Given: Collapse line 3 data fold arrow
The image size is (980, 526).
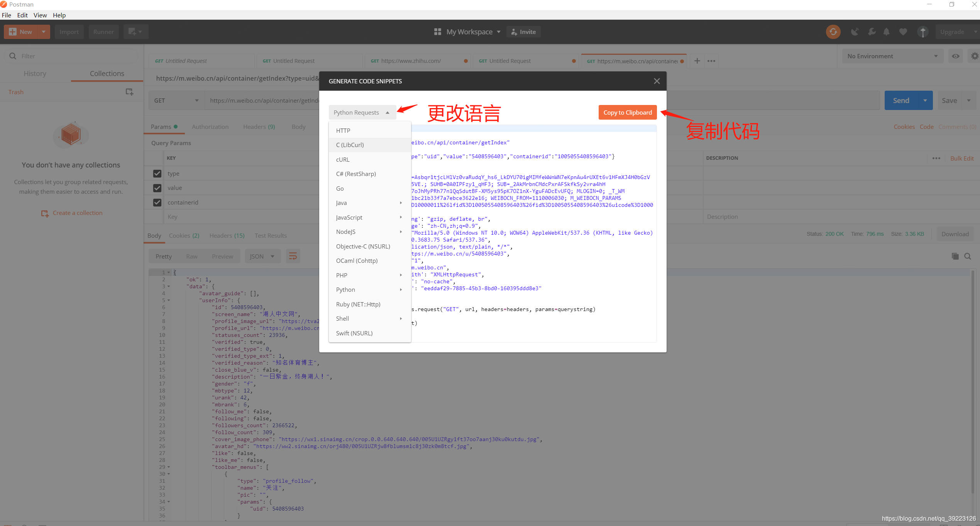Looking at the screenshot, I should tap(169, 286).
